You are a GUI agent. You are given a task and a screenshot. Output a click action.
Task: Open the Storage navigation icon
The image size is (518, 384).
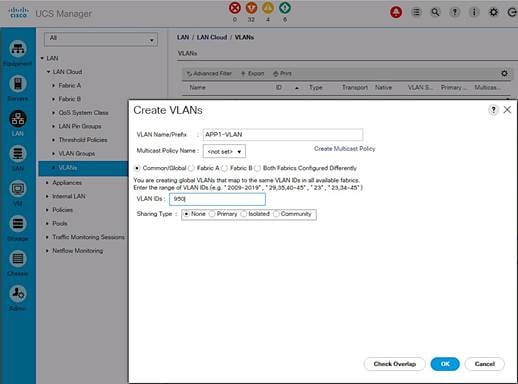tap(18, 224)
